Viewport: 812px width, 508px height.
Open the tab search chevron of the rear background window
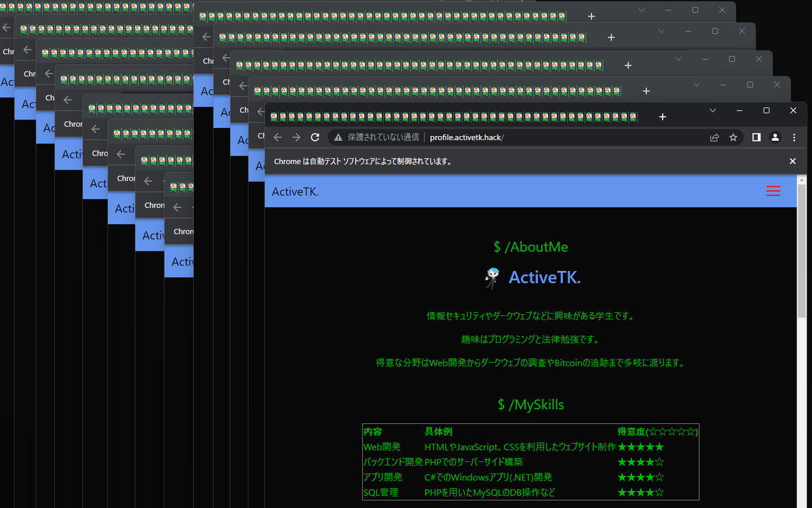[641, 11]
